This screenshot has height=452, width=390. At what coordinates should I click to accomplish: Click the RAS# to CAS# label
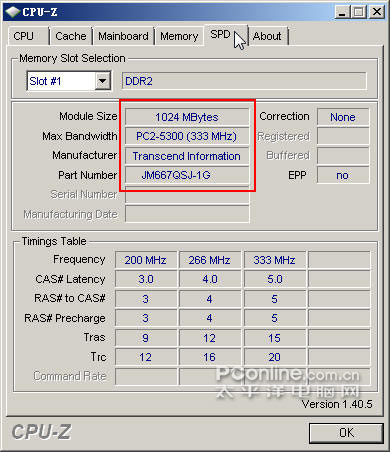point(70,298)
